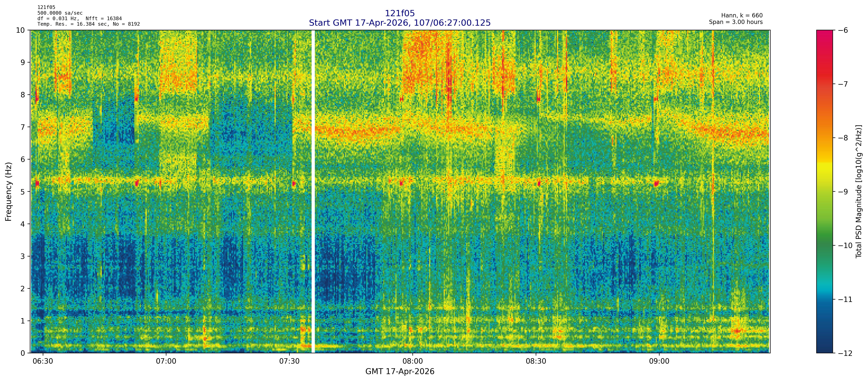Click the '10' frequency tick label
868x381 pixels.
(21, 30)
